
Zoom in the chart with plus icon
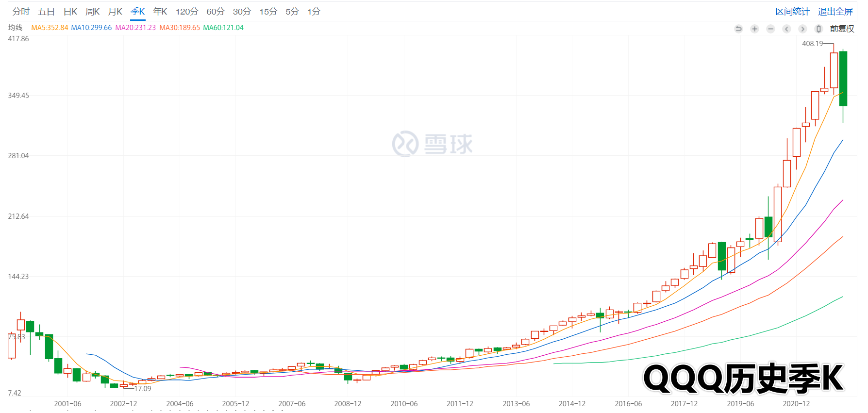click(x=754, y=29)
